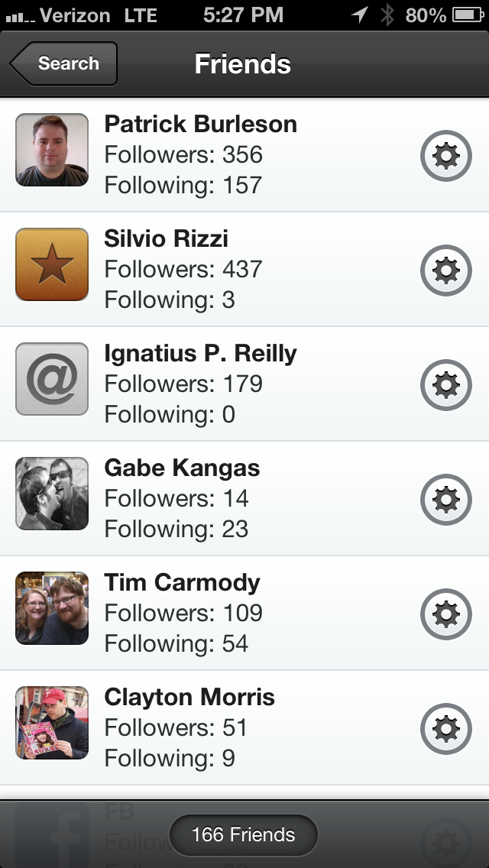Open Silvio Rizzi's star avatar

pyautogui.click(x=52, y=264)
